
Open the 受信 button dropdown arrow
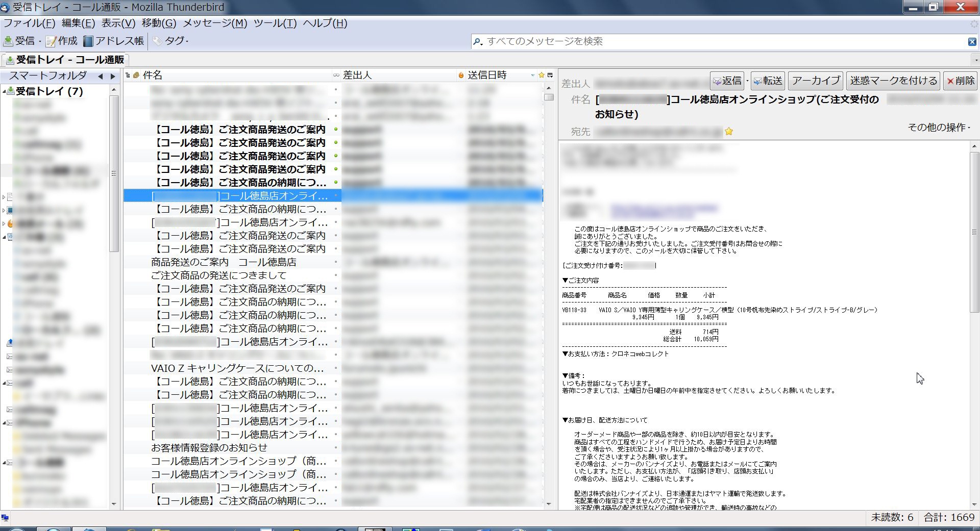tap(40, 41)
